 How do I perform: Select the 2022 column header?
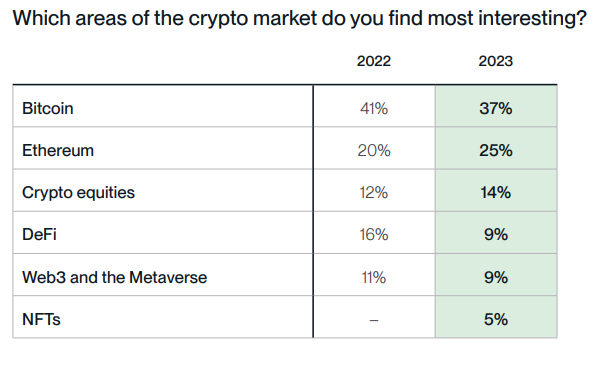coord(374,61)
